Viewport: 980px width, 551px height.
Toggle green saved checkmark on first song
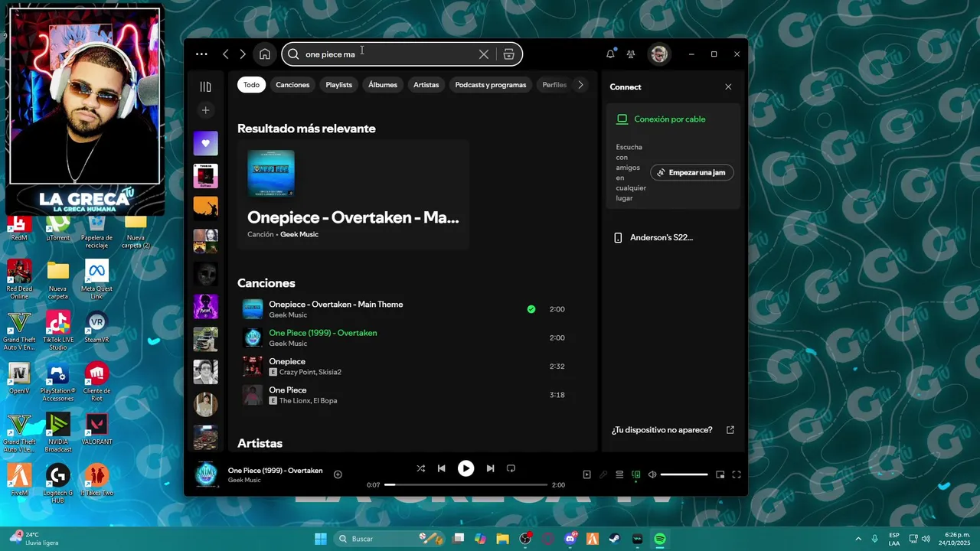(531, 309)
